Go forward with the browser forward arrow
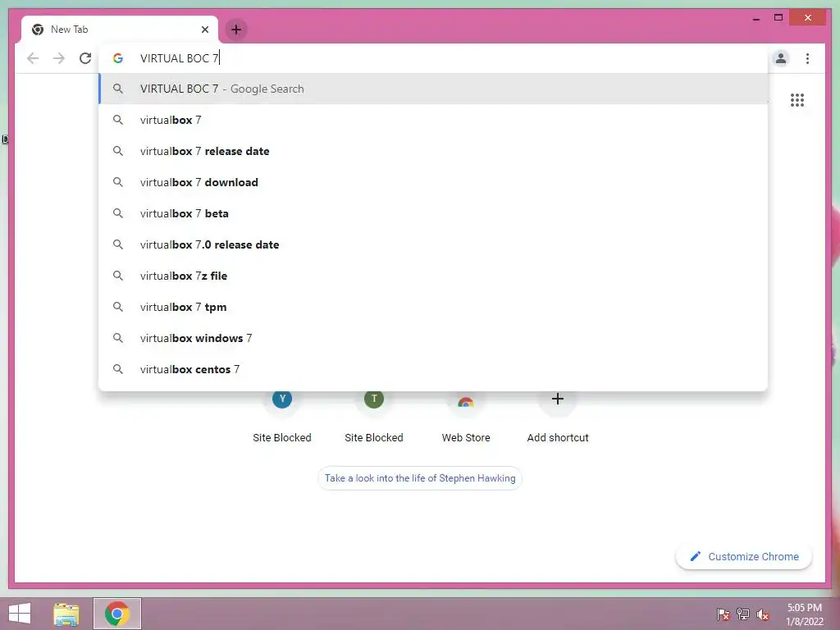This screenshot has height=630, width=840. pyautogui.click(x=59, y=58)
